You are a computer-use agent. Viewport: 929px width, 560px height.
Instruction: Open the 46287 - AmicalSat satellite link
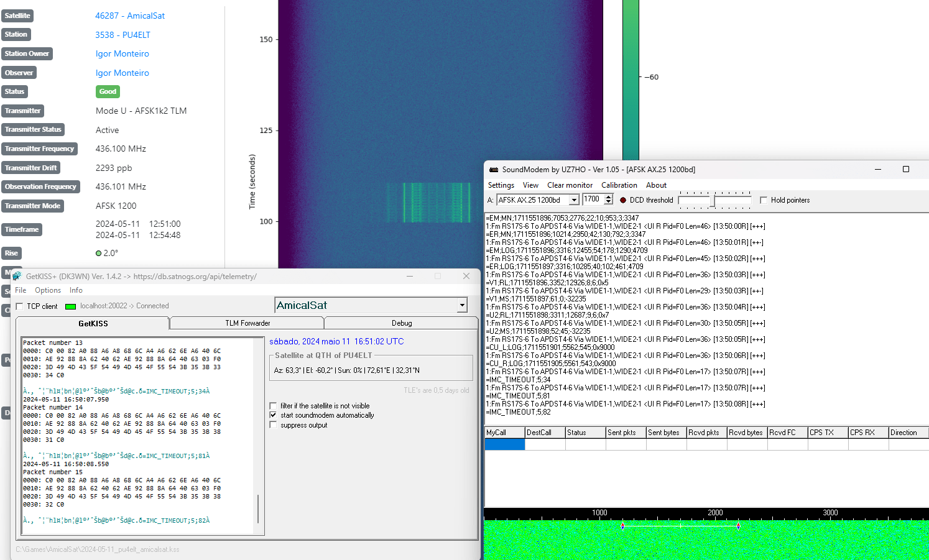[x=130, y=16]
